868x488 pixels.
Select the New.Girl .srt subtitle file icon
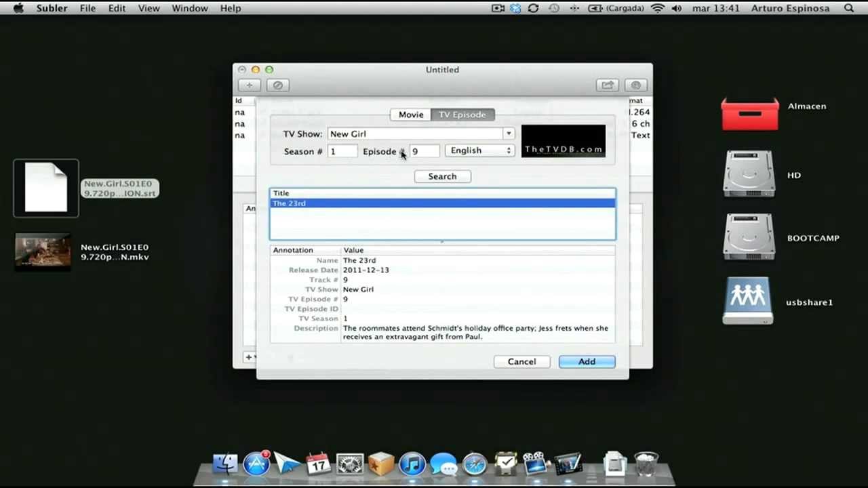(x=46, y=188)
